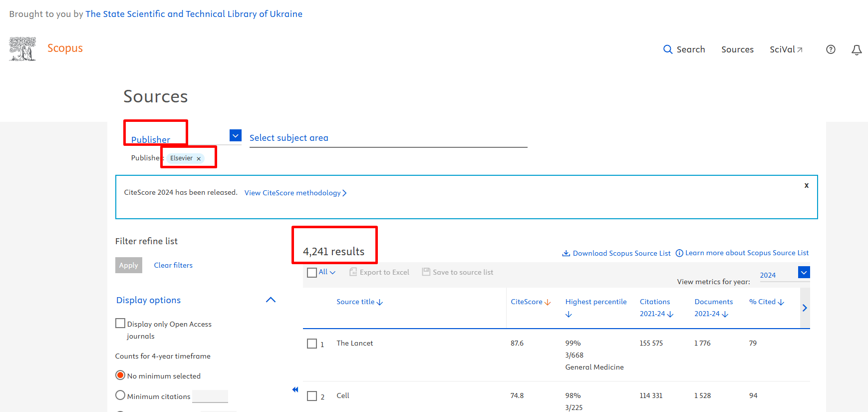Viewport: 868px width, 412px height.
Task: Remove the Elsevier publisher filter tag
Action: 199,159
